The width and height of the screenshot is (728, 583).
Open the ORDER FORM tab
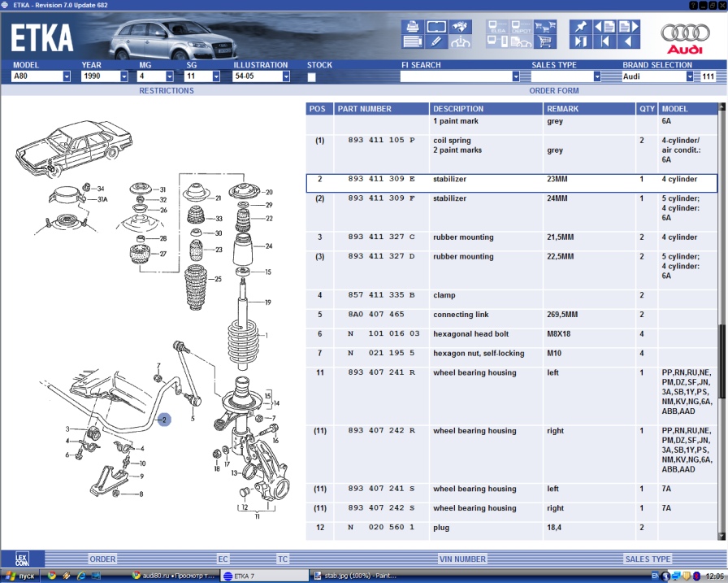tap(554, 91)
